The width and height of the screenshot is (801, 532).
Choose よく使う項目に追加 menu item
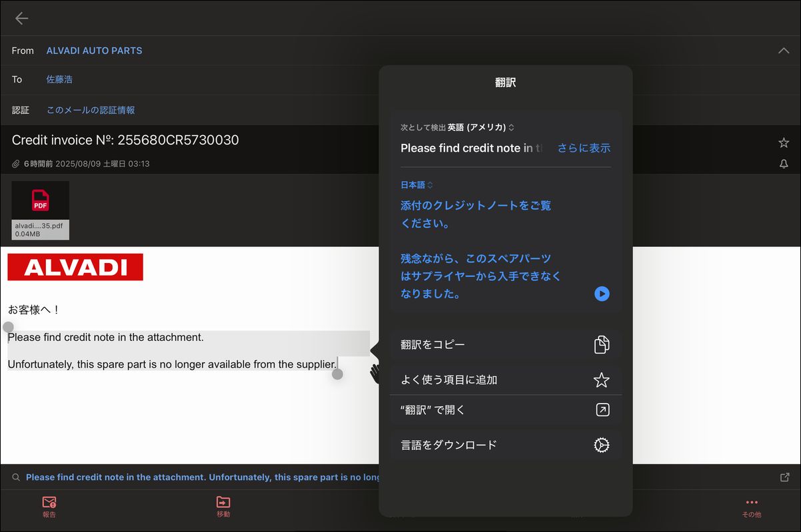click(x=505, y=380)
